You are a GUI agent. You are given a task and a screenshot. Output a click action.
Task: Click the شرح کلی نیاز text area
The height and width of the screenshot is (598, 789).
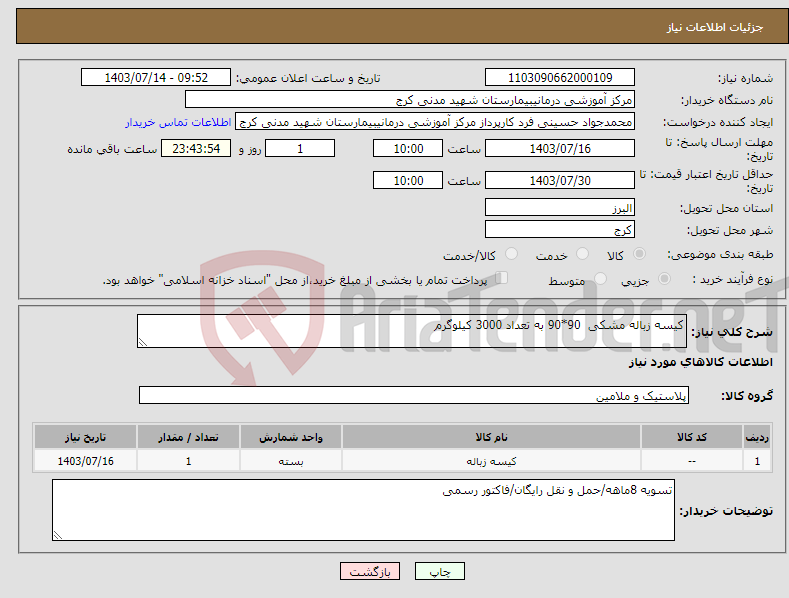pyautogui.click(x=412, y=331)
